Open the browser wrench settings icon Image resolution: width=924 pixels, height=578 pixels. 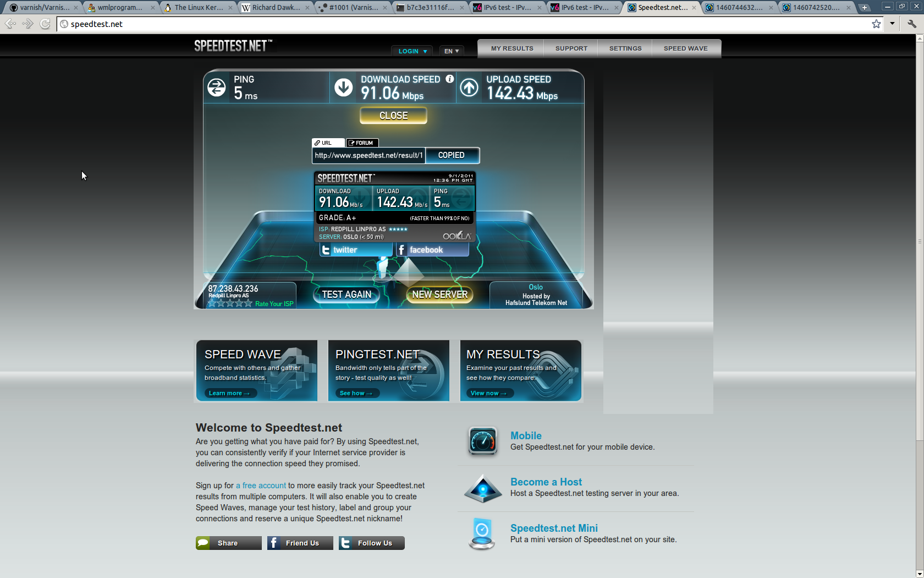pos(912,24)
